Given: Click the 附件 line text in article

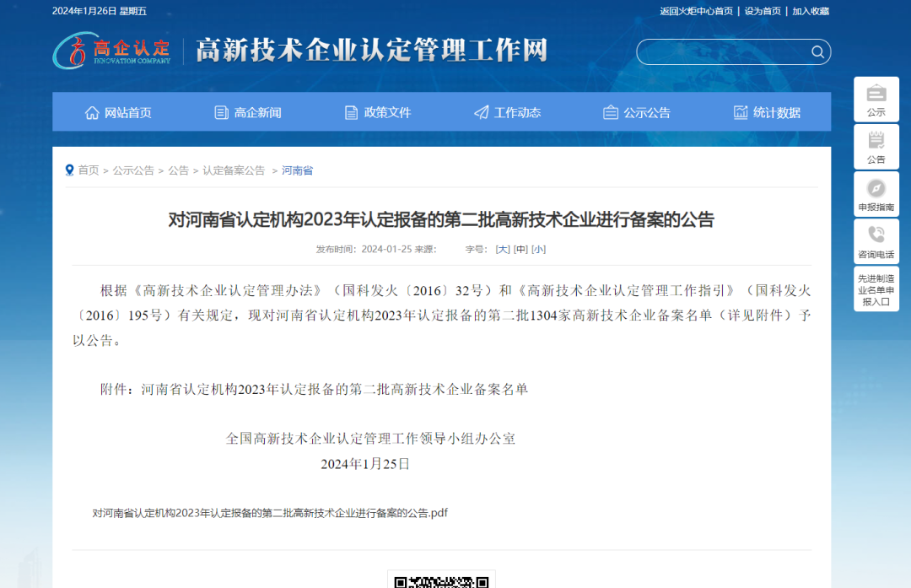Looking at the screenshot, I should (x=314, y=389).
